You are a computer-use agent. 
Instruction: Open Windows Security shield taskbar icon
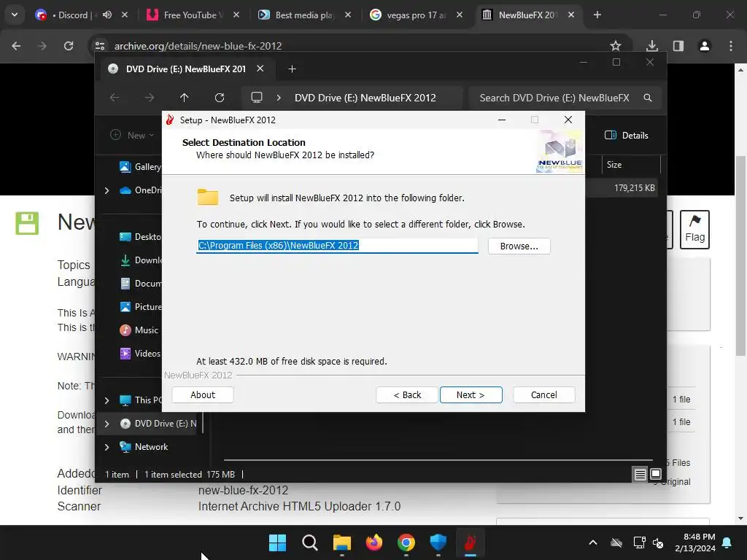438,542
